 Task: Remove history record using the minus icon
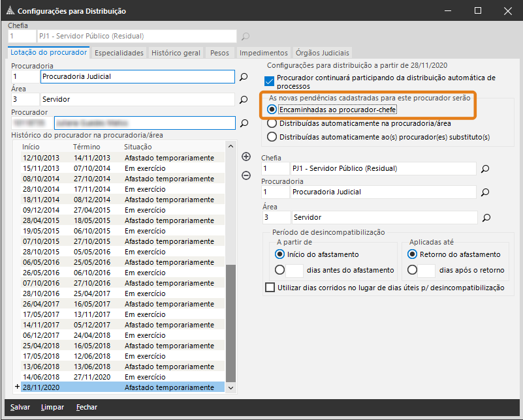coord(246,175)
